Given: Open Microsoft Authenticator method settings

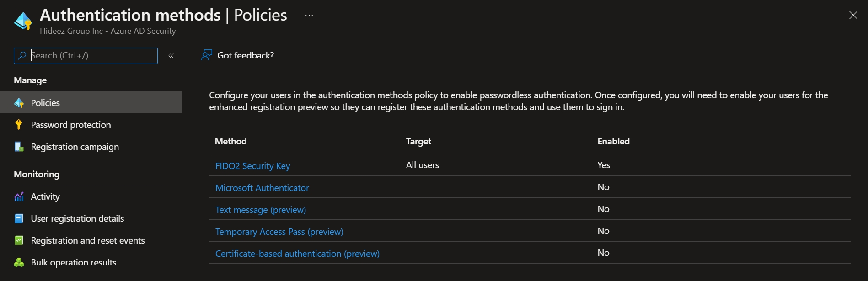Looking at the screenshot, I should [262, 188].
